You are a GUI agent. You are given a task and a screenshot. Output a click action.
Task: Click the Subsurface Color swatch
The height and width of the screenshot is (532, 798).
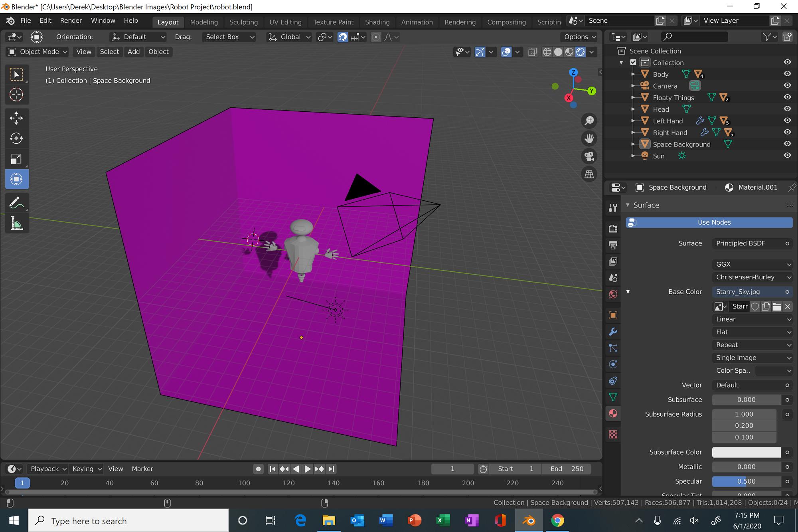tap(746, 452)
